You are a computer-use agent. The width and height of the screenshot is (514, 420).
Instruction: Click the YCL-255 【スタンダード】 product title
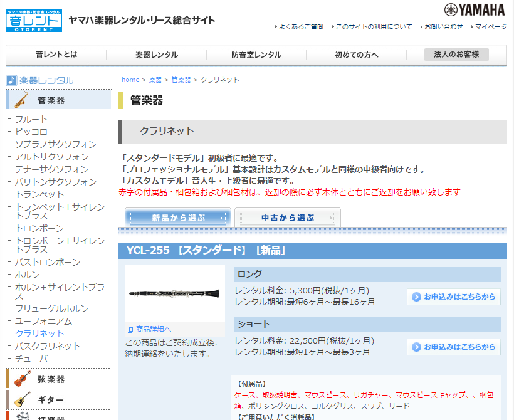click(x=206, y=251)
